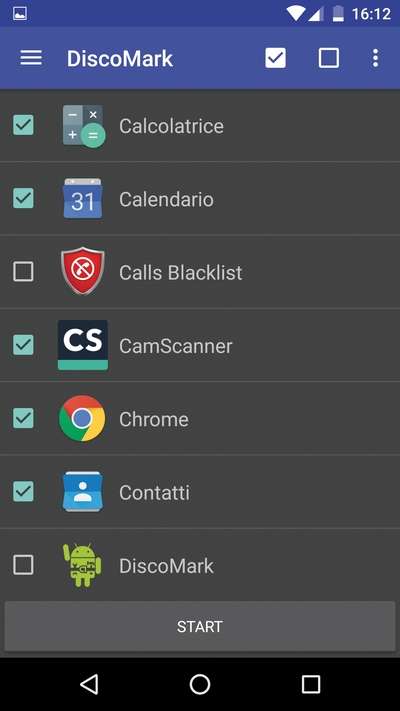Screen dimensions: 400x711
Task: Tap the START button
Action: (200, 626)
